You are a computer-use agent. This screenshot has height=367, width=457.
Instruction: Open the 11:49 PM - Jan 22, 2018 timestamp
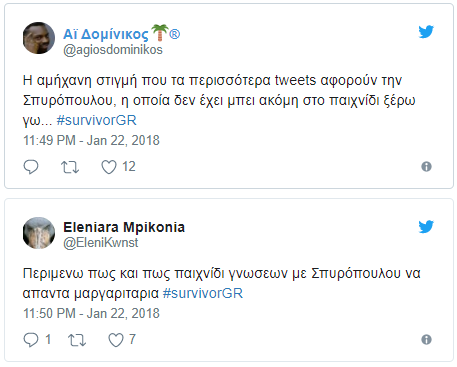(x=91, y=140)
